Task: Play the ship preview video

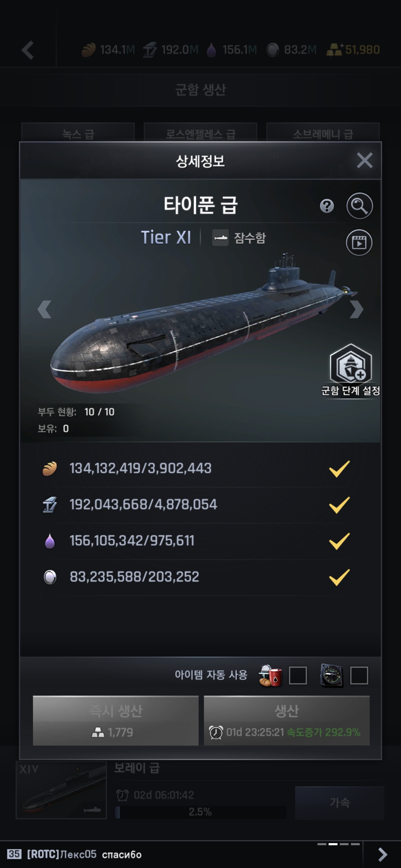Action: point(359,243)
